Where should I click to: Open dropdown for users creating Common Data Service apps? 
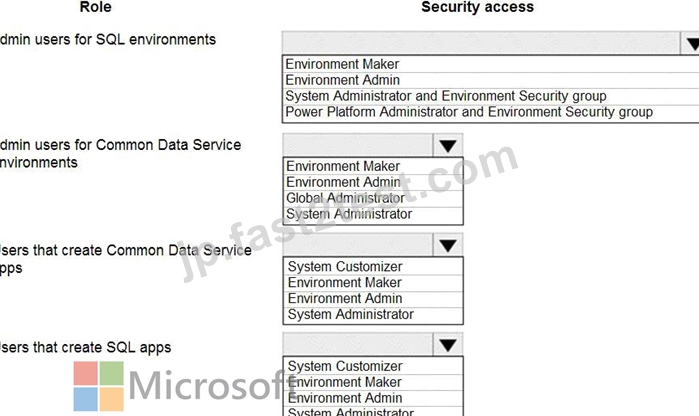448,245
